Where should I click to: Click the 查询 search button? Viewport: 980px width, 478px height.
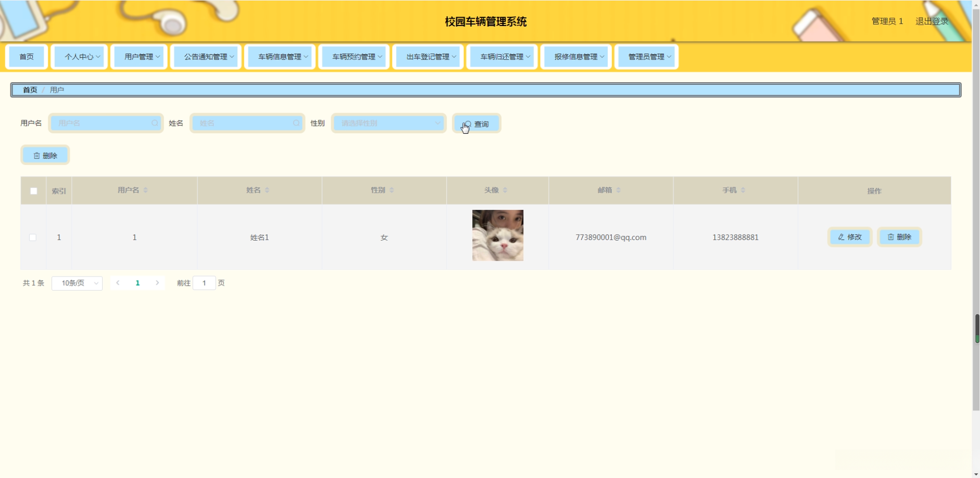pos(476,124)
